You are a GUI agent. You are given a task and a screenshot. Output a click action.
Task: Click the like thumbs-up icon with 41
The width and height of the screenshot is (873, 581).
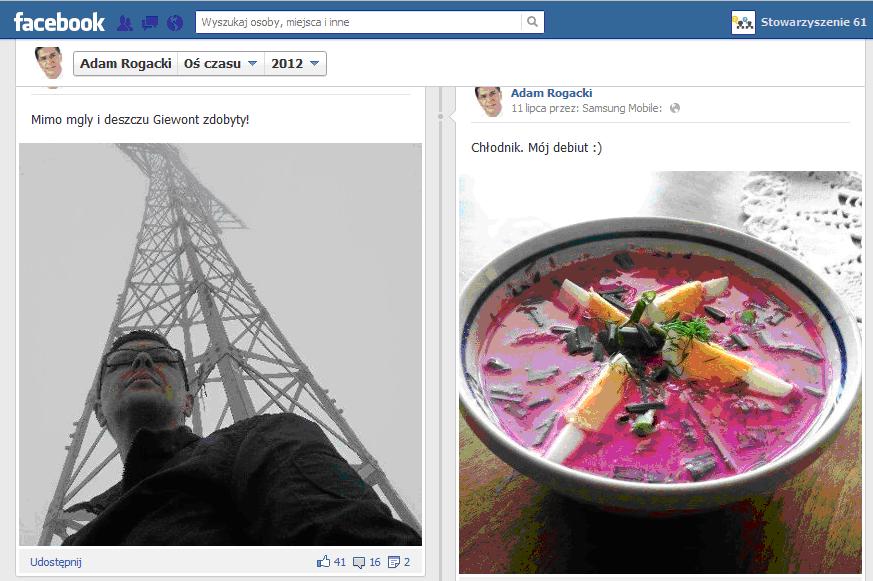point(323,562)
